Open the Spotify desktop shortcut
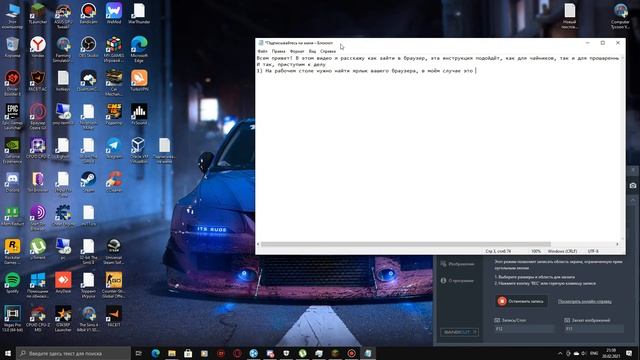The height and width of the screenshot is (360, 640). pos(12,283)
